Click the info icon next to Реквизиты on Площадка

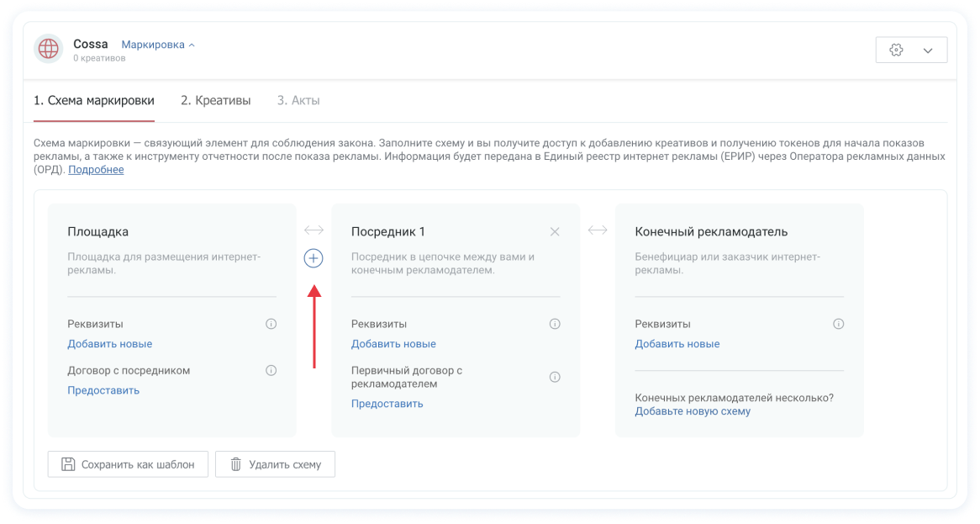pyautogui.click(x=271, y=323)
